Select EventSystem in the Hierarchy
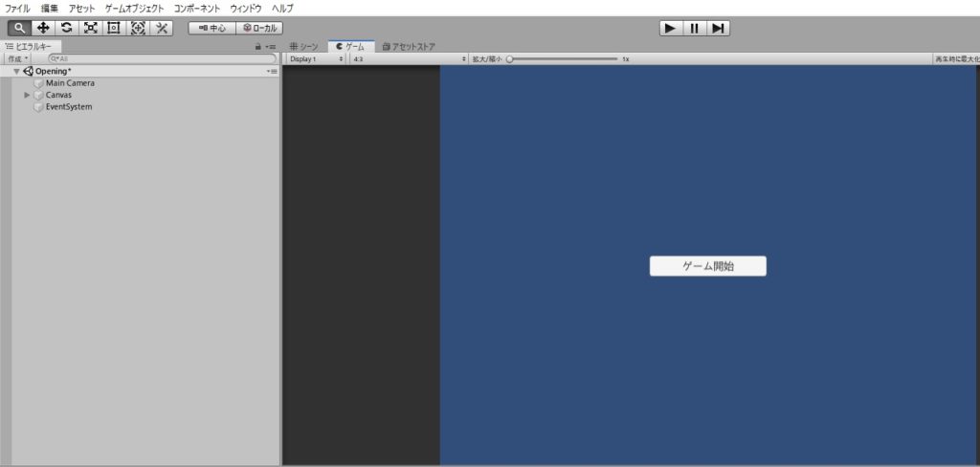 coord(69,107)
